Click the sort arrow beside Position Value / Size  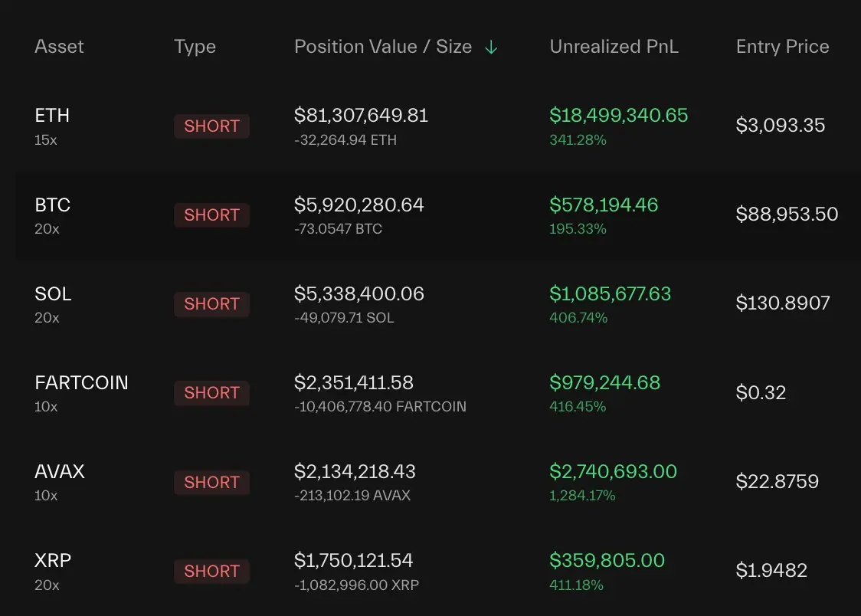[x=491, y=48]
